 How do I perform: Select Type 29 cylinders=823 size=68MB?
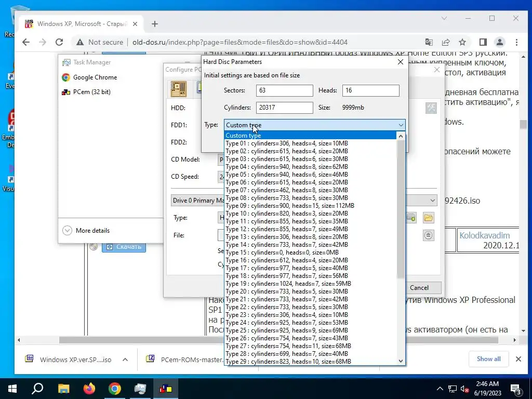[x=310, y=362]
